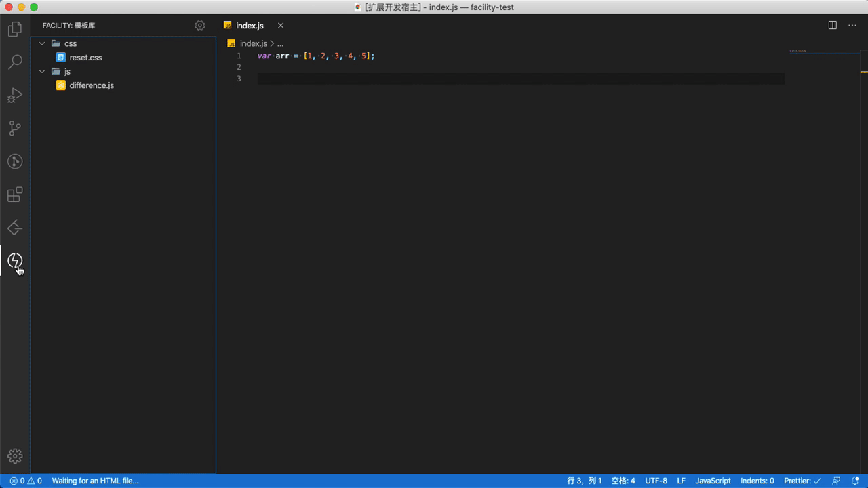868x488 pixels.
Task: Open notifications bell in the status bar
Action: (855, 481)
